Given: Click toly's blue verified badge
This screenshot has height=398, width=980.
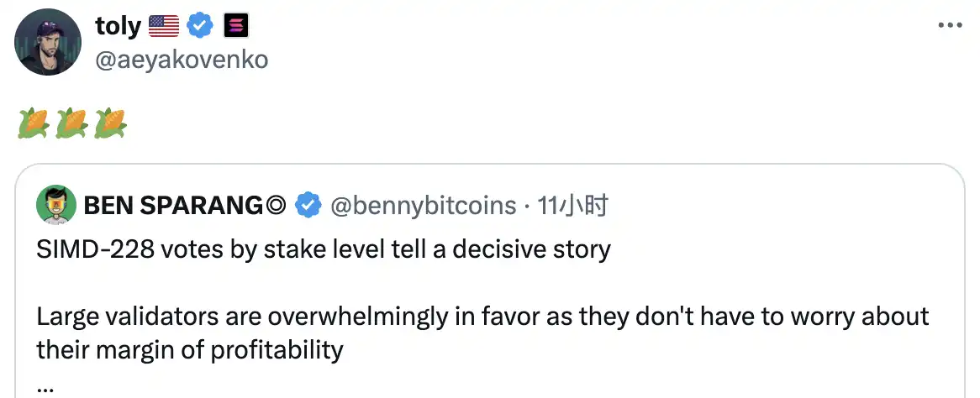Looking at the screenshot, I should click(x=200, y=26).
